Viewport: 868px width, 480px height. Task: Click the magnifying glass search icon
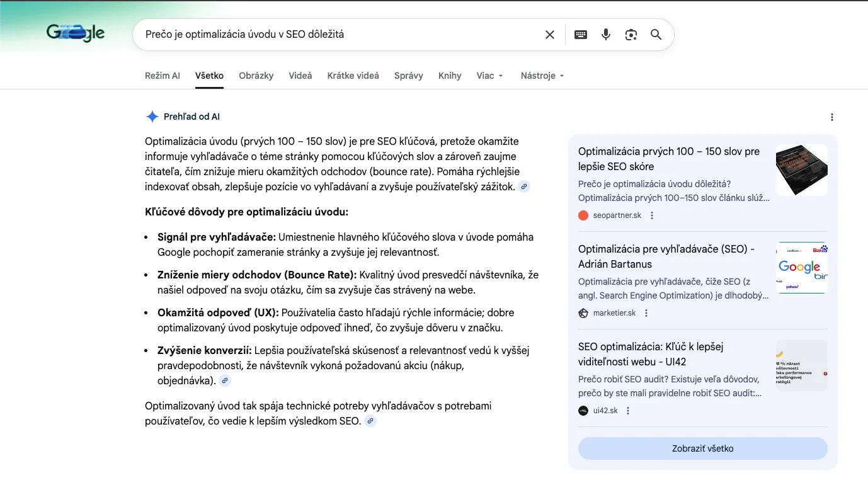[656, 35]
